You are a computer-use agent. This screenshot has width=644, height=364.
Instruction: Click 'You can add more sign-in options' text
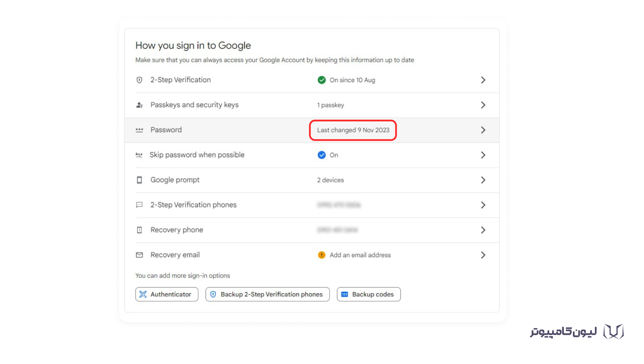click(x=183, y=276)
